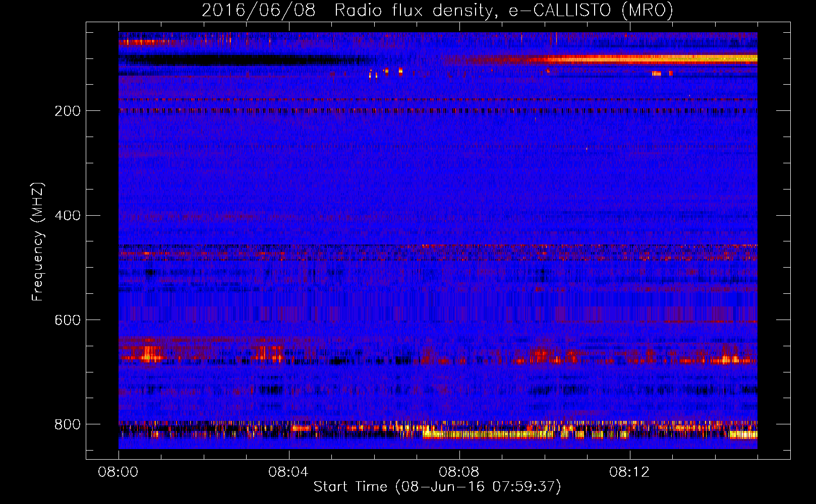The image size is (816, 504).
Task: Click the 400 frequency tick label
Action: click(68, 216)
